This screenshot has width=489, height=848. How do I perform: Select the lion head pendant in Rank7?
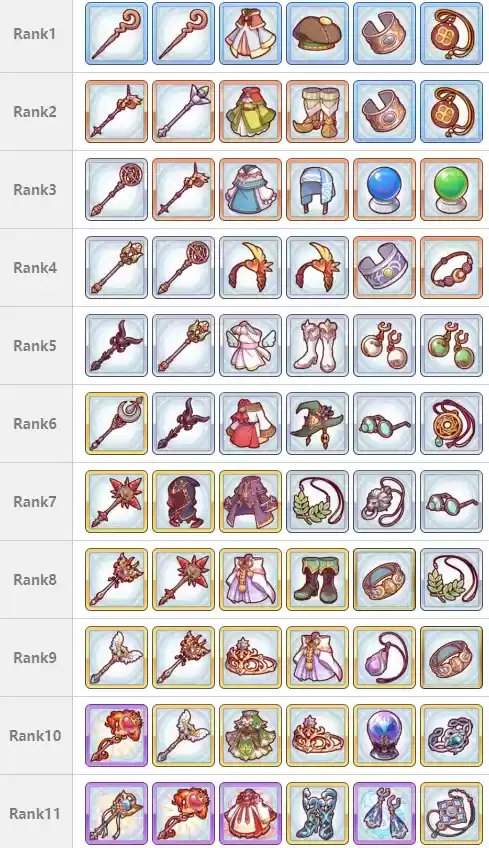tap(384, 501)
